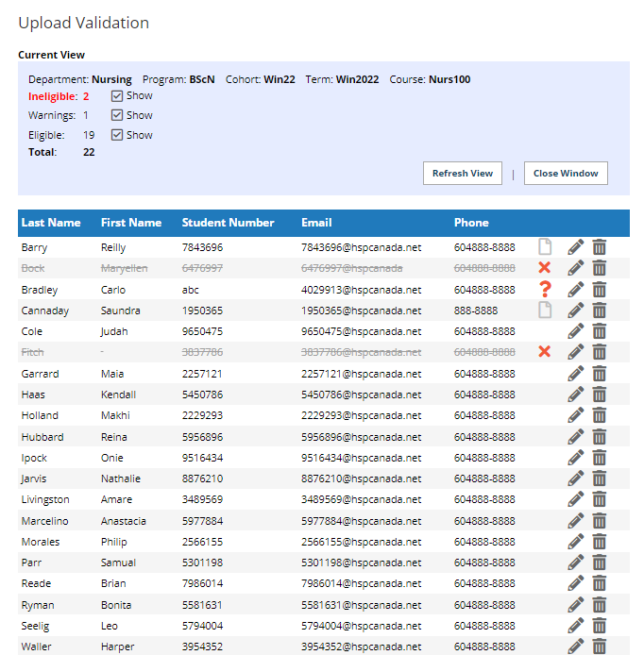The width and height of the screenshot is (644, 655).
Task: Click last name Waller
Action: coord(37,647)
